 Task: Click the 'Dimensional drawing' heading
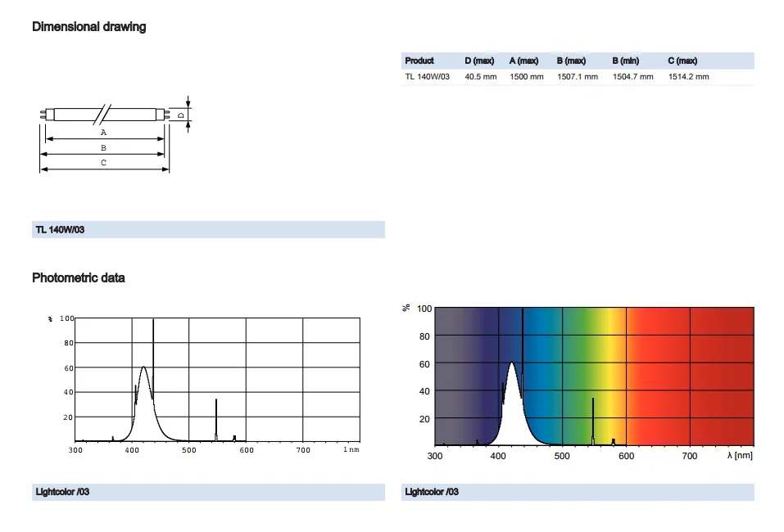pyautogui.click(x=89, y=27)
